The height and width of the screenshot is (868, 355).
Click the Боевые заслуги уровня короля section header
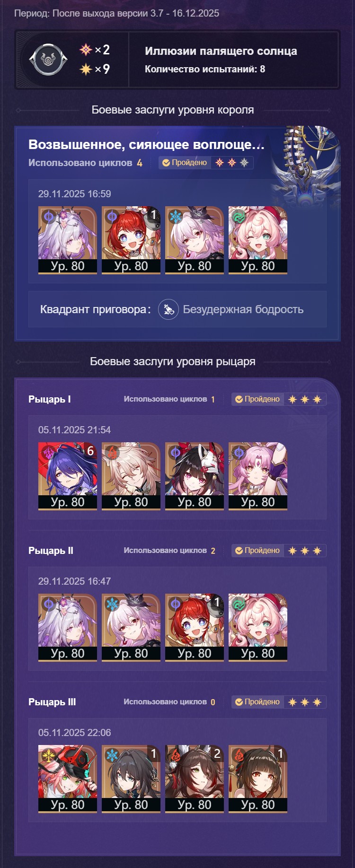[x=173, y=110]
